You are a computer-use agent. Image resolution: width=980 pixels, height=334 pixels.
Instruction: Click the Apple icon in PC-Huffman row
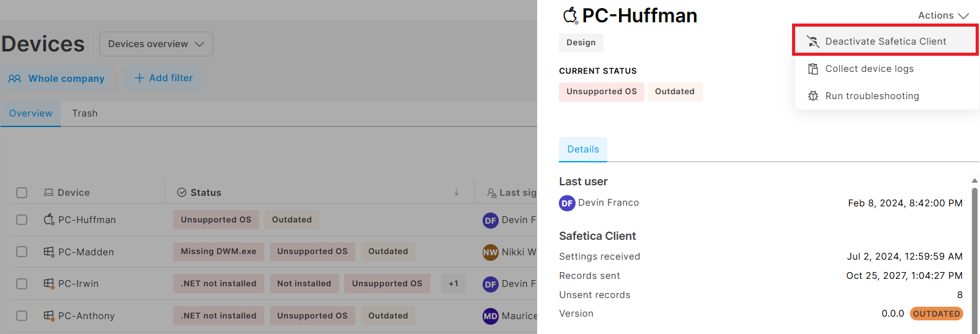pos(49,219)
